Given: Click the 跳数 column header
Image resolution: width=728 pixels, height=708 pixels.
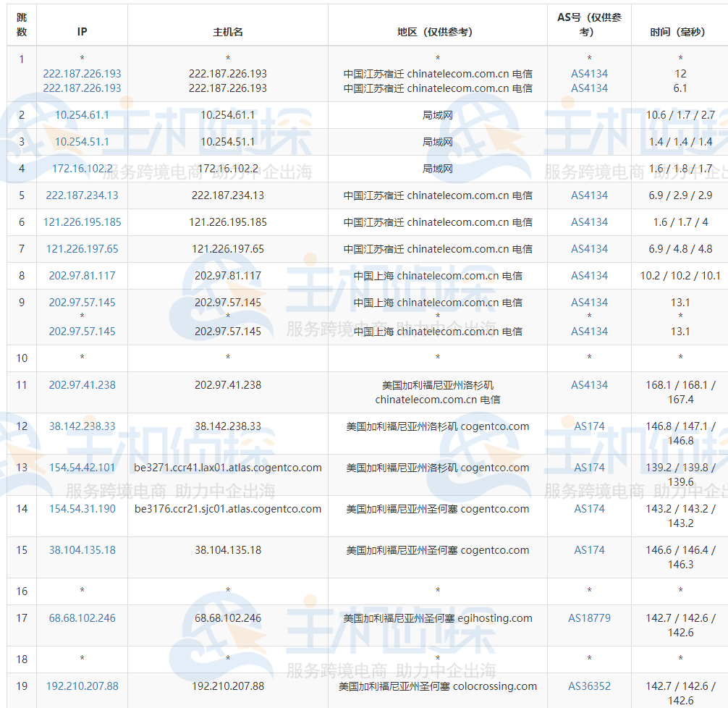Looking at the screenshot, I should (x=21, y=25).
